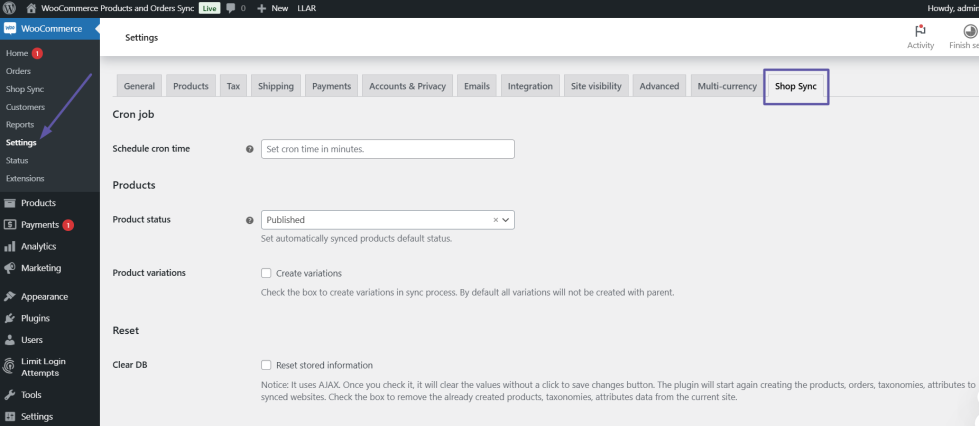This screenshot has width=979, height=426.
Task: Switch to the Payments settings tab
Action: tap(331, 86)
